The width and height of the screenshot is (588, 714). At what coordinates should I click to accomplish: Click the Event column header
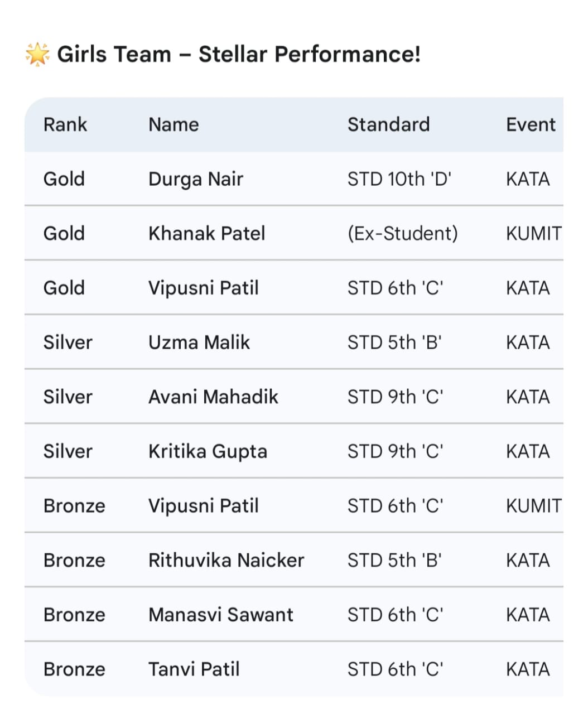coord(530,124)
